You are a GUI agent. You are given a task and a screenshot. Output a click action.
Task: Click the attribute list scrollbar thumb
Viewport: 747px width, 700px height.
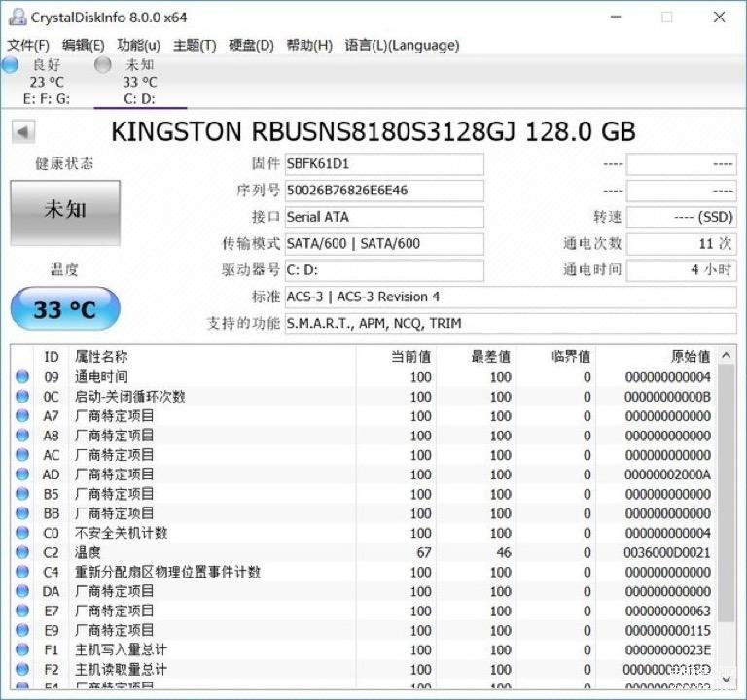click(726, 493)
